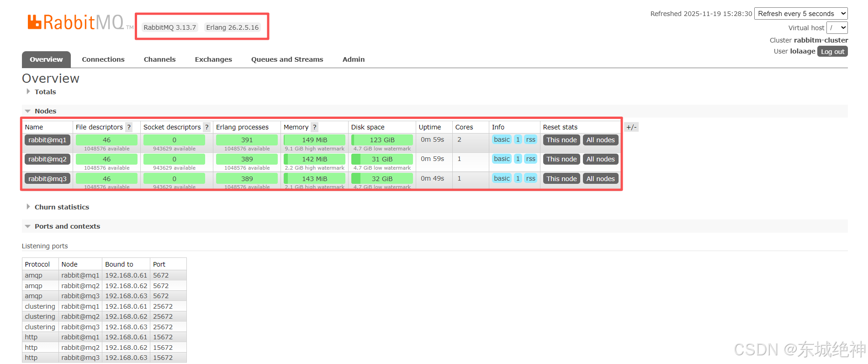Viewport: 868px width, 364px height.
Task: Reset stats on This node for rabbit@mq2
Action: 561,159
